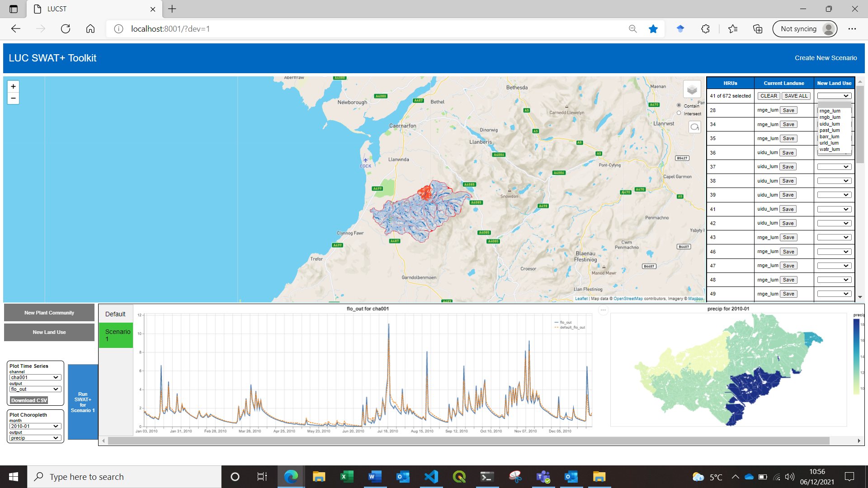Run SWAT+ for Scenario 1

pyautogui.click(x=83, y=402)
